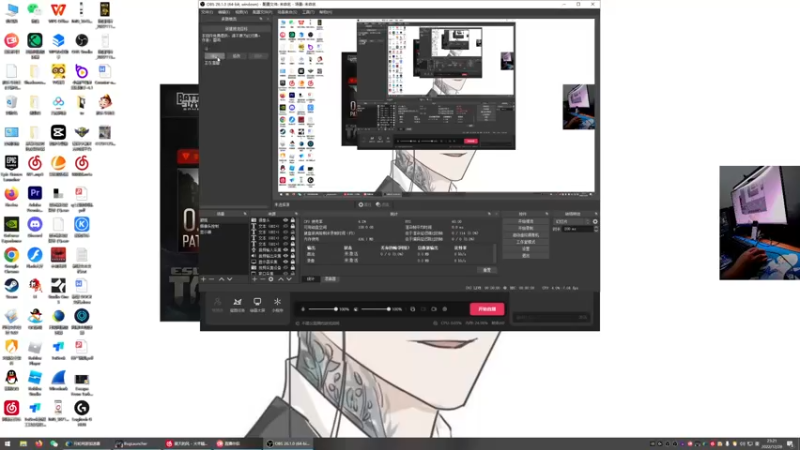Toggle the lock on the first source row
800x450 pixels.
tap(293, 220)
